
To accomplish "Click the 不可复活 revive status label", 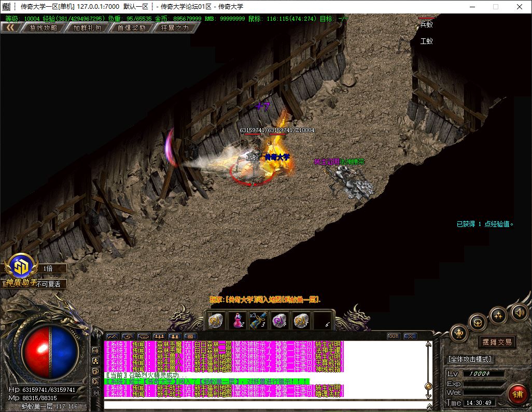I will click(49, 284).
